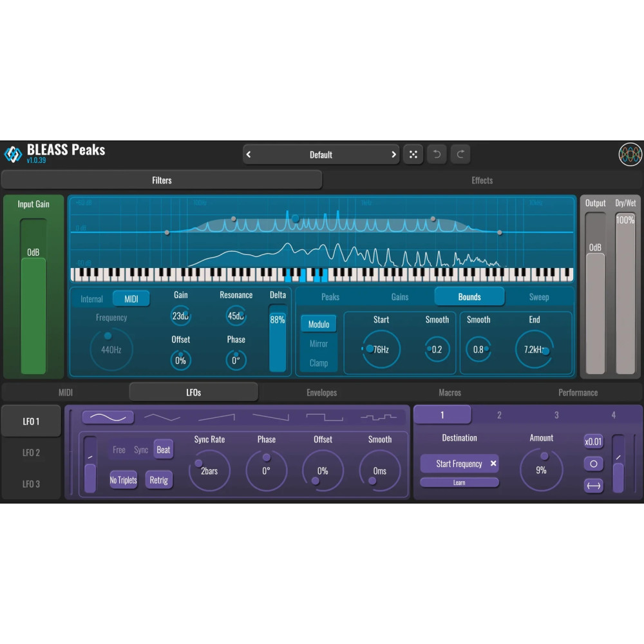Screen dimensions: 644x644
Task: Toggle the MIDI frequency source
Action: [x=131, y=299]
